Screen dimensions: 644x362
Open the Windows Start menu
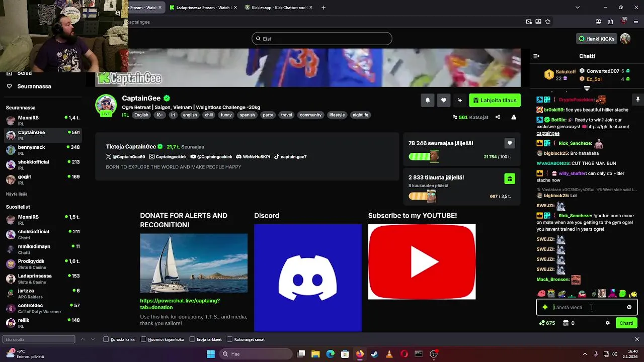click(x=211, y=354)
